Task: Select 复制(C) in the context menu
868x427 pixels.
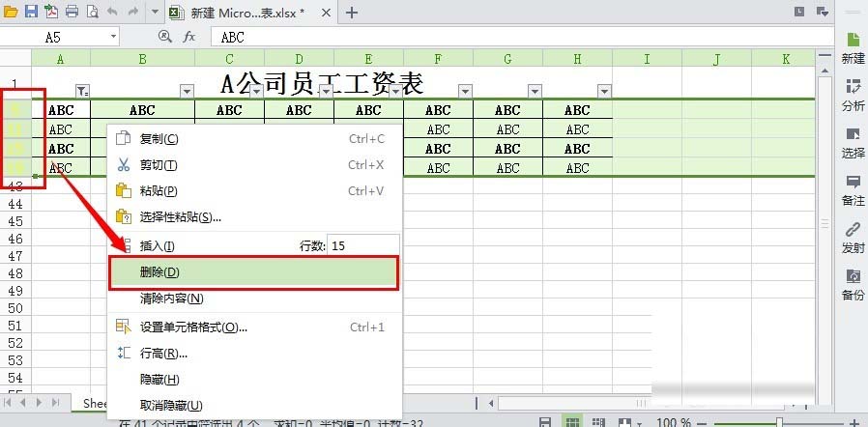Action: click(x=159, y=139)
